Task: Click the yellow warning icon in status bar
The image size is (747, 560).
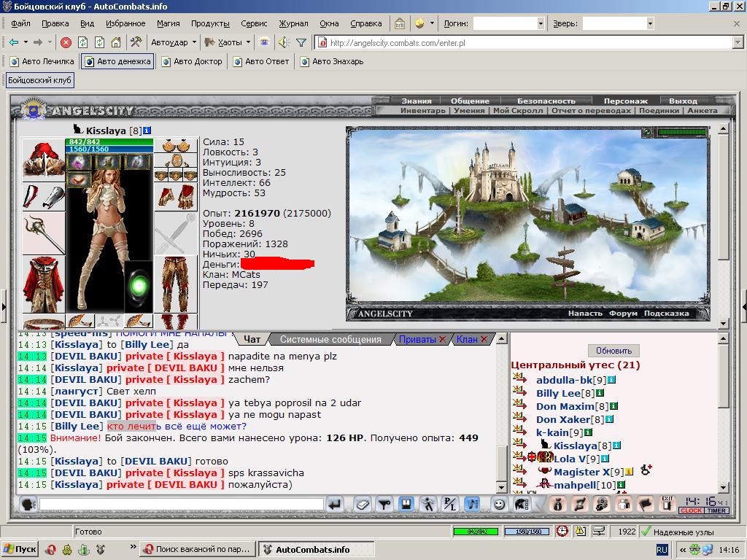Action: (580, 531)
